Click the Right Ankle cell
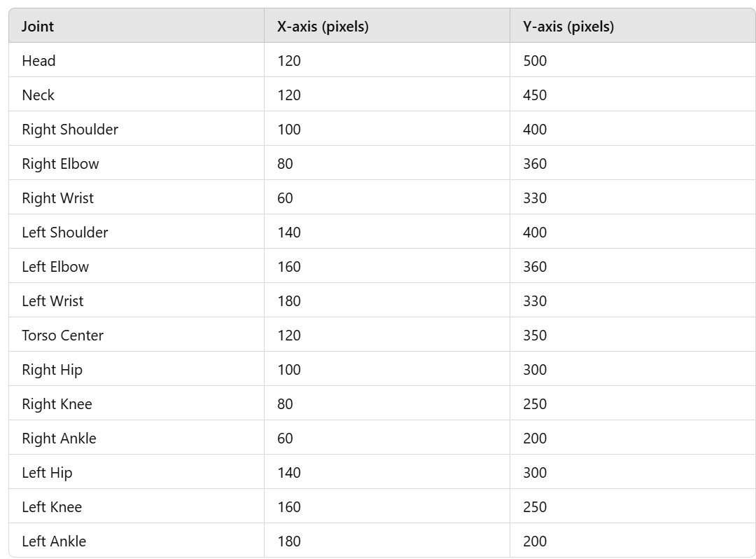The width and height of the screenshot is (756, 559). click(x=59, y=438)
